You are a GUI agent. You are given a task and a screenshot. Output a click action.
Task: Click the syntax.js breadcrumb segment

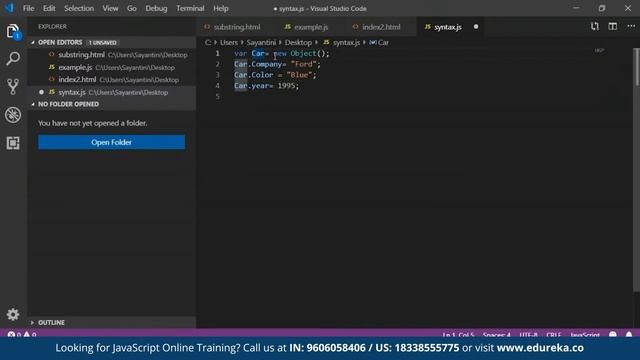346,42
